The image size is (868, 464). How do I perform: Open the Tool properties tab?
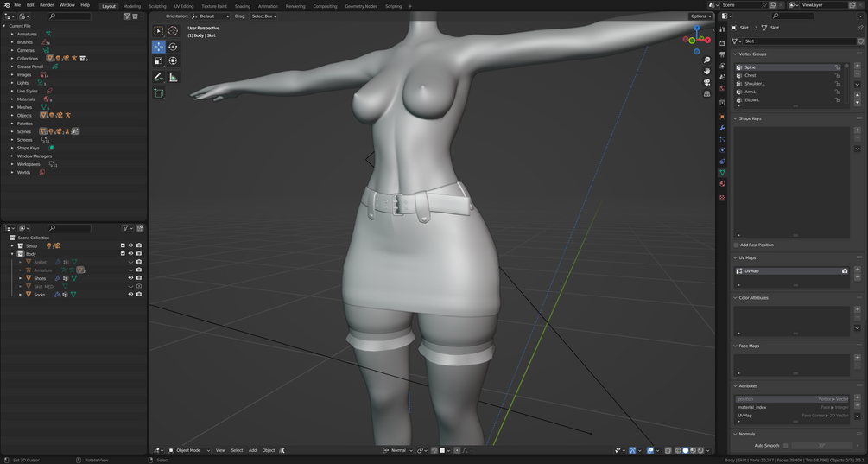tap(722, 29)
